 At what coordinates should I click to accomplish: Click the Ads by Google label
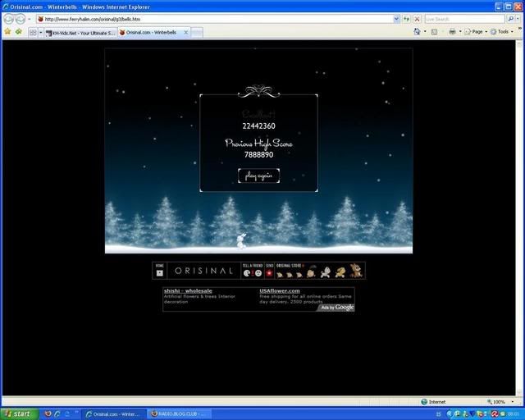[x=337, y=308]
